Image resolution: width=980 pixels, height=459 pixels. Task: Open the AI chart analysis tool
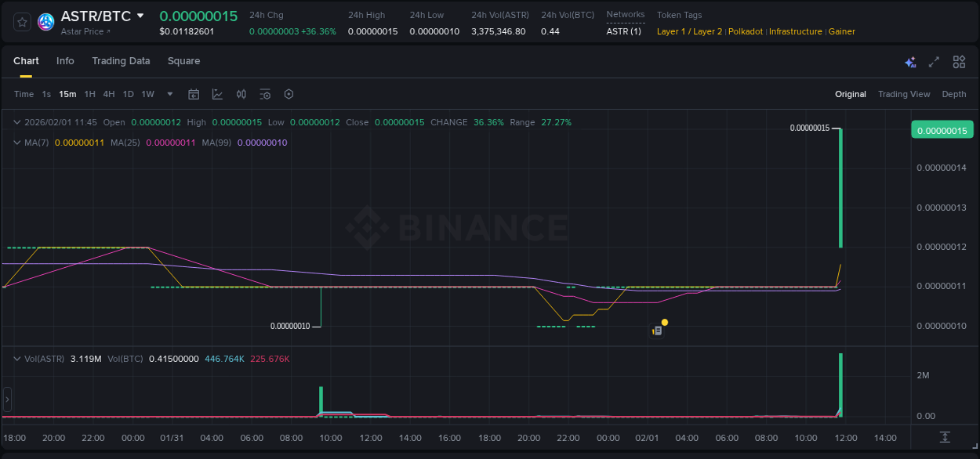coord(910,61)
